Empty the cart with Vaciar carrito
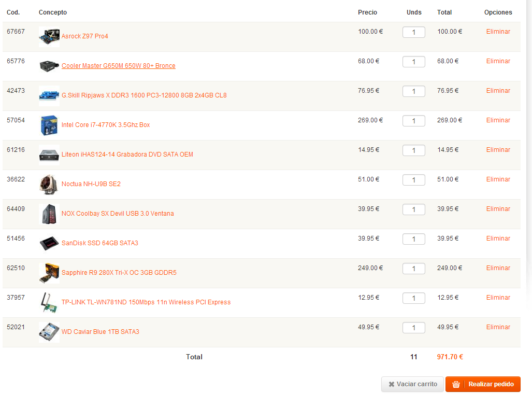 point(412,384)
